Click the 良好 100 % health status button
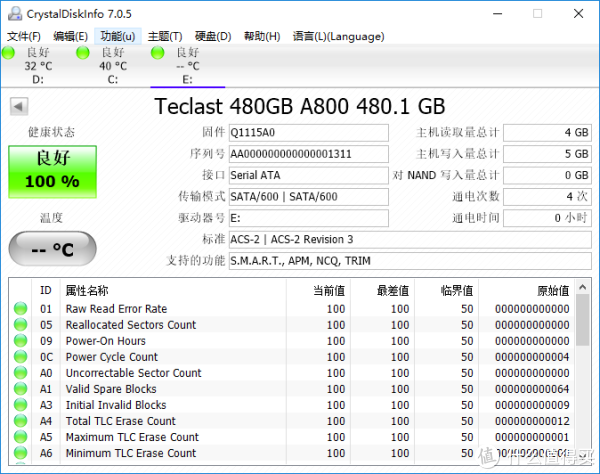 [x=52, y=172]
